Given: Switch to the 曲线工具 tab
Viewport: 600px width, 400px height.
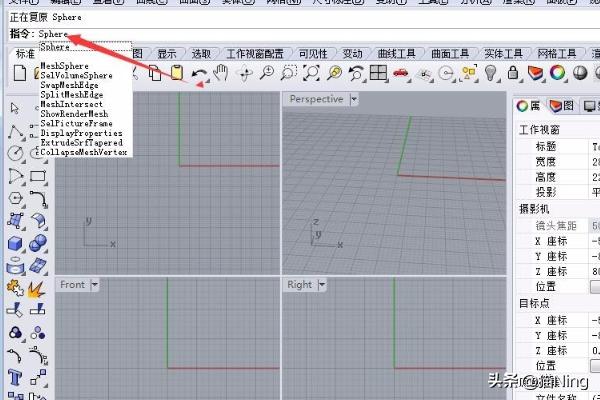Looking at the screenshot, I should 396,54.
